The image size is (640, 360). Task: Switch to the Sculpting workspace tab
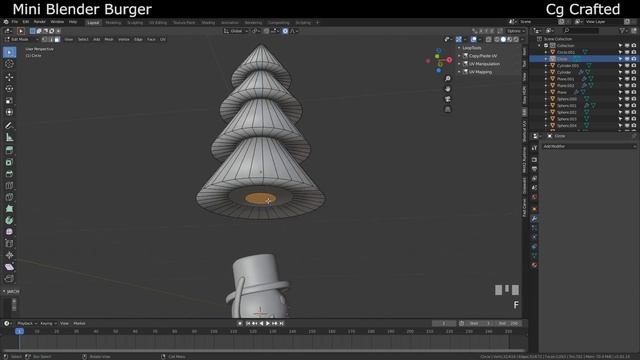(135, 22)
